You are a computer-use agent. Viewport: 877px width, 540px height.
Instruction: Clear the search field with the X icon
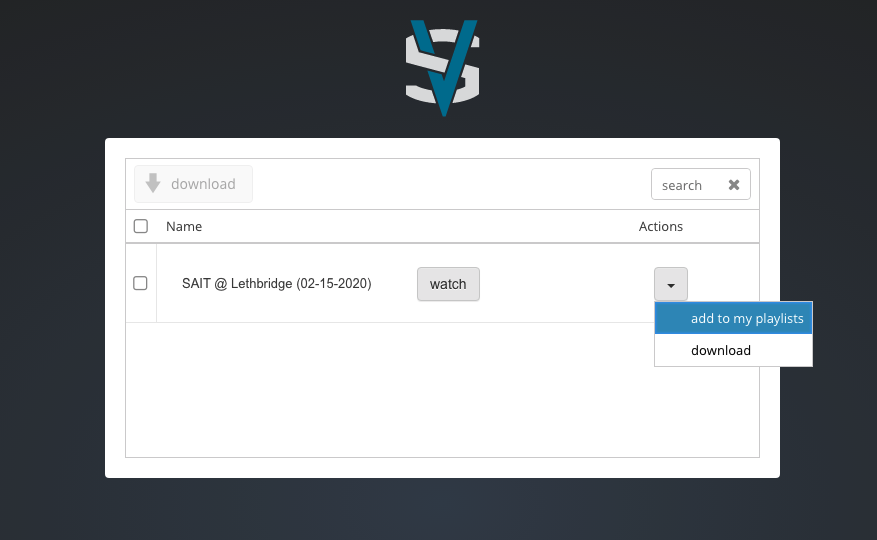734,185
